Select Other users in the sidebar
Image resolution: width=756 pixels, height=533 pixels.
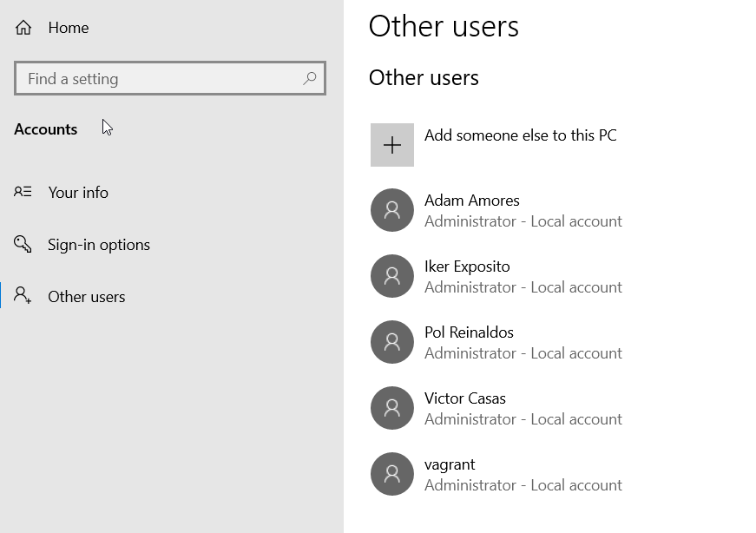point(87,297)
